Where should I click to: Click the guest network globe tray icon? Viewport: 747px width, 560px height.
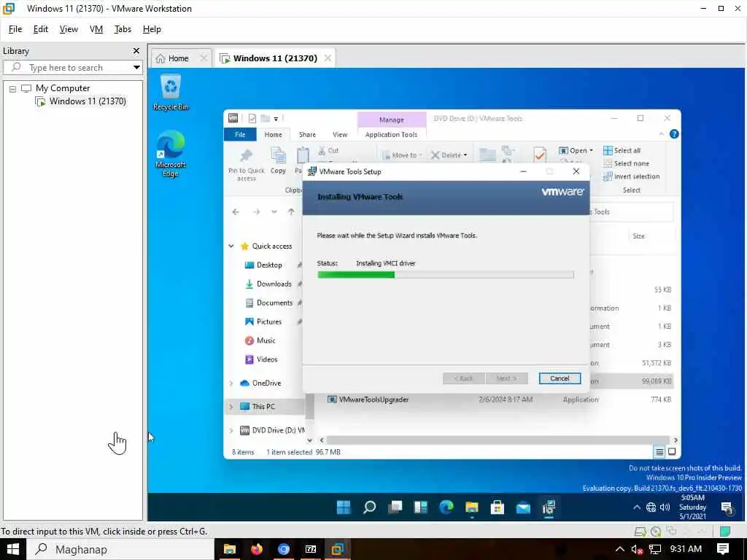(651, 507)
